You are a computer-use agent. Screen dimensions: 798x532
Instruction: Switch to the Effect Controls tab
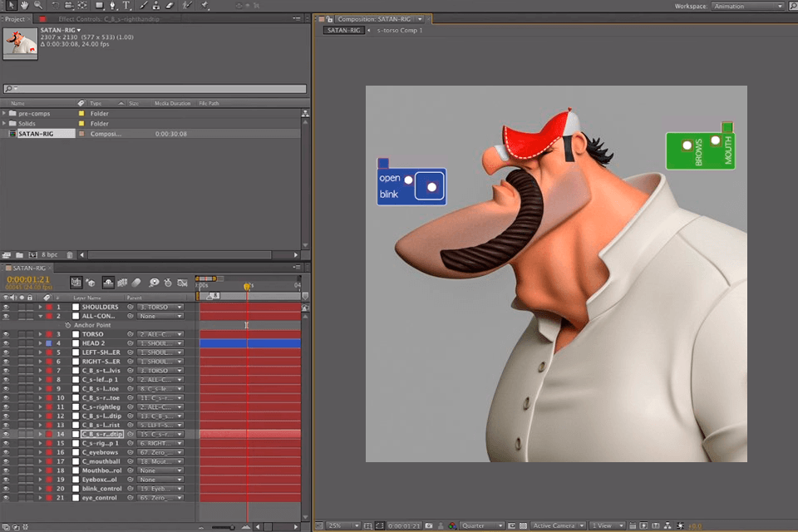tap(75, 18)
